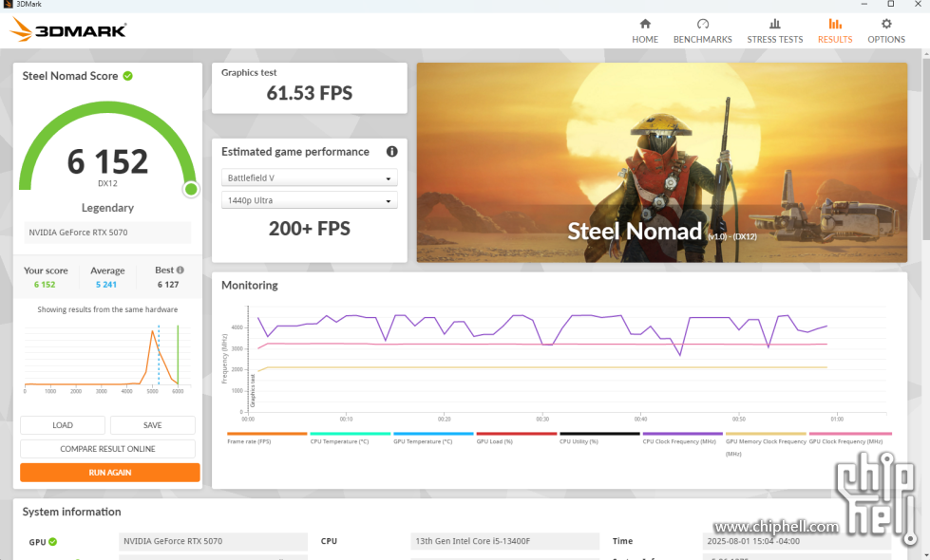The image size is (930, 560).
Task: Click COMPARE RESULT ONLINE
Action: pos(107,449)
